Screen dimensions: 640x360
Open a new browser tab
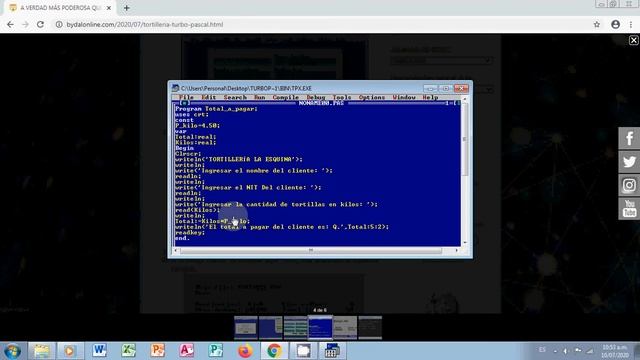tap(127, 8)
